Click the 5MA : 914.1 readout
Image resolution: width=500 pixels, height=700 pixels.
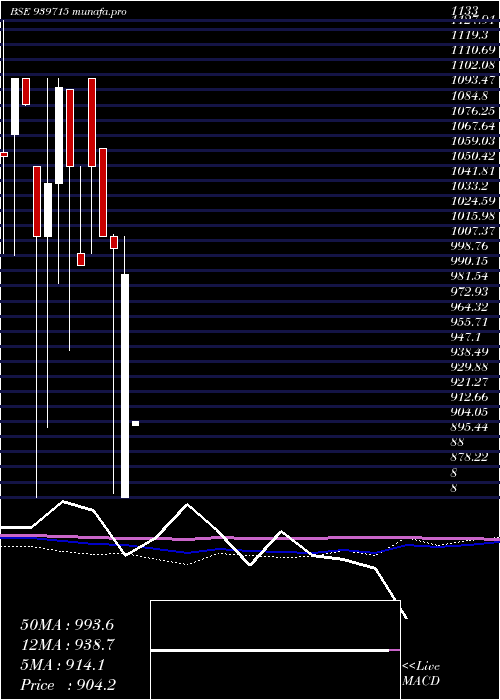tap(63, 665)
